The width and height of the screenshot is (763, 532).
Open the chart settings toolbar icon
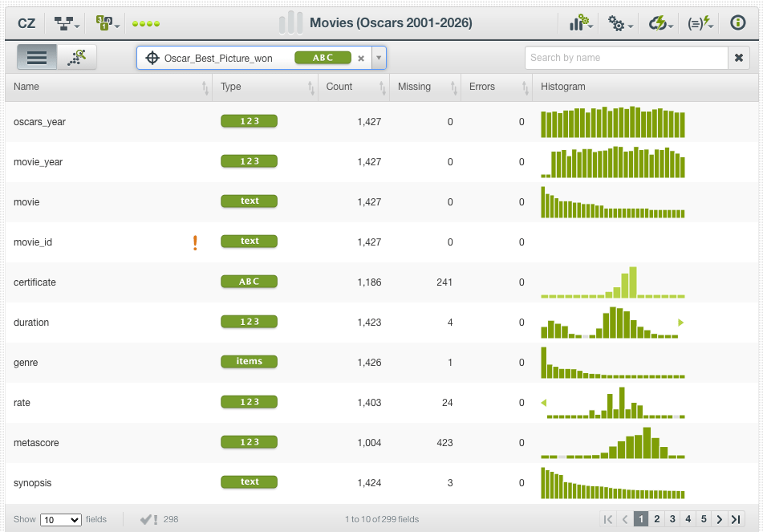pos(579,22)
